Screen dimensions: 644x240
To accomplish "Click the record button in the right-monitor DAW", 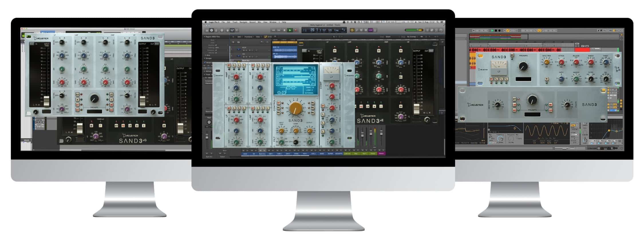I will tap(499, 30).
